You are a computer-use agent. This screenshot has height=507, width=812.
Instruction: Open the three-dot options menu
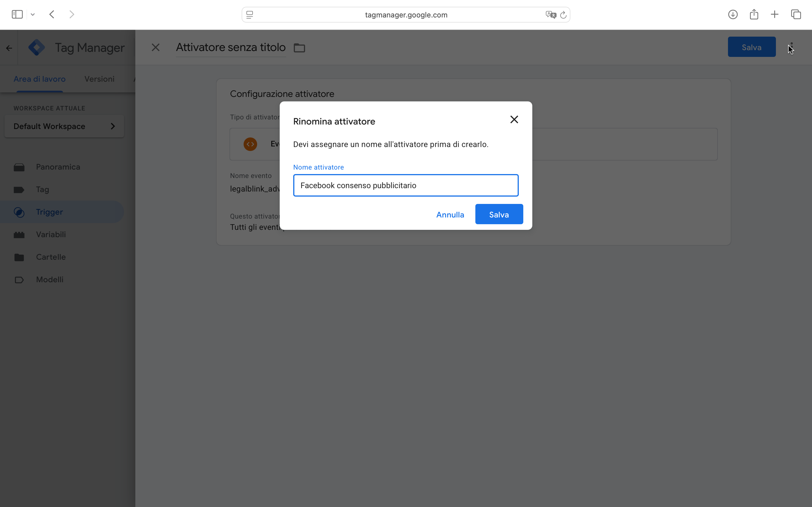click(x=791, y=47)
